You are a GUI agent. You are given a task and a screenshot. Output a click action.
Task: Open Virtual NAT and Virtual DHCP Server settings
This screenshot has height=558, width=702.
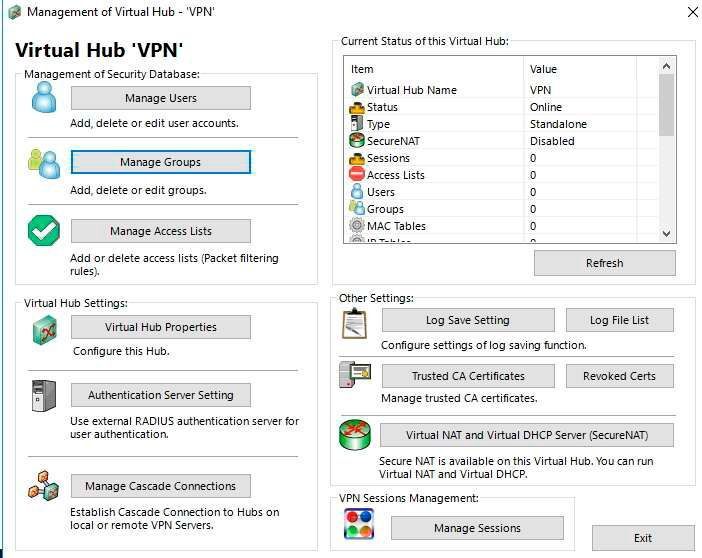pos(527,435)
